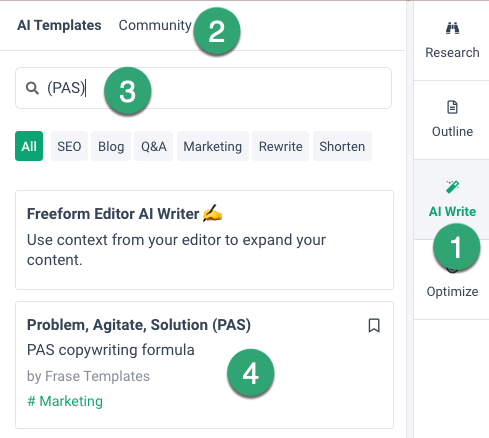Bookmark the Problem, Agitate, Solution template
489x438 pixels.
pos(374,325)
